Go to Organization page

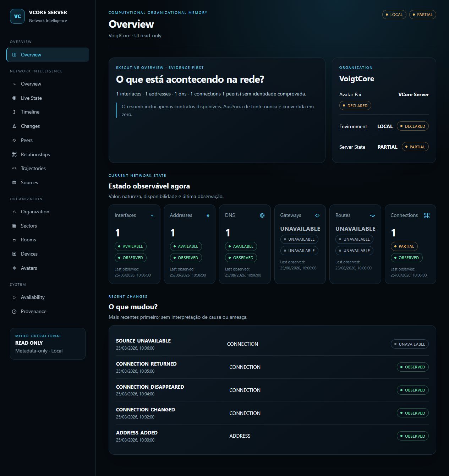[48, 212]
